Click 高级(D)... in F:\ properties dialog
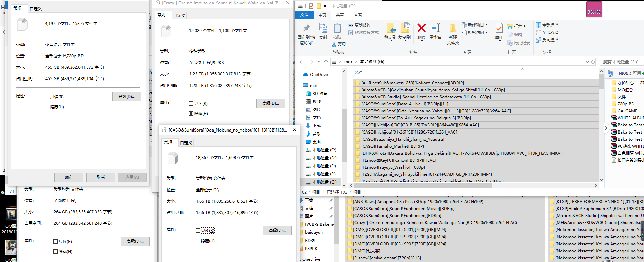Viewport: 644px width, 262px height. [135, 241]
